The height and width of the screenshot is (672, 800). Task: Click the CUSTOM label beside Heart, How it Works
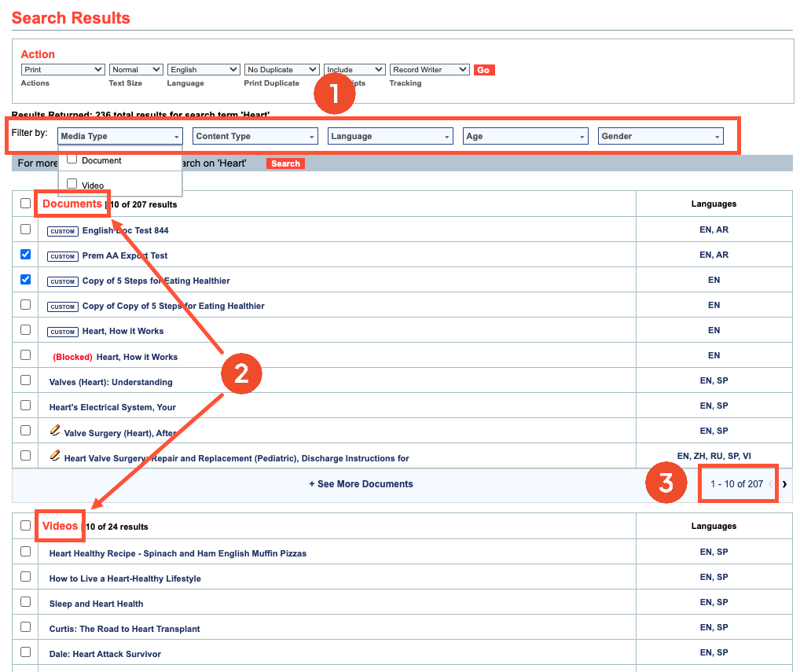(x=62, y=331)
